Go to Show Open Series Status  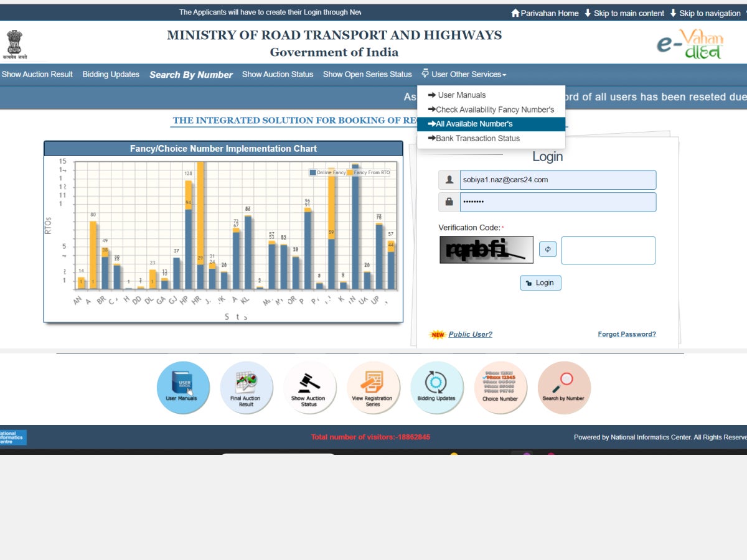367,74
